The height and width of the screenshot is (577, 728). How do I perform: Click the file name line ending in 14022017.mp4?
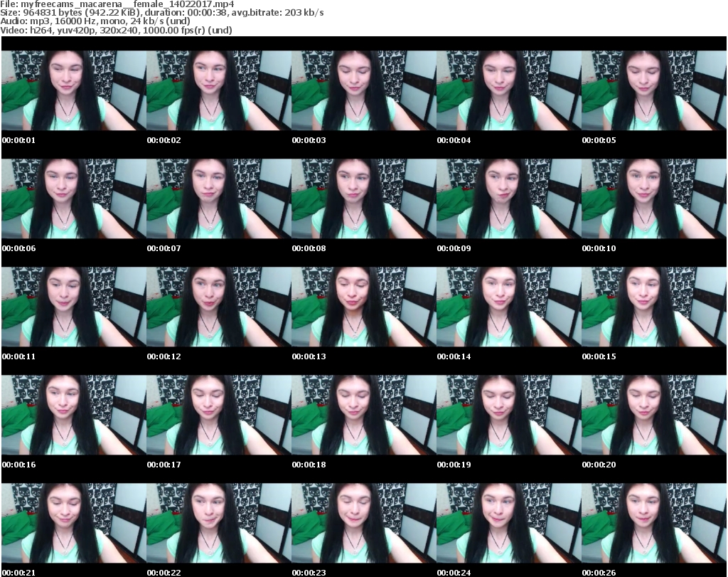tap(117, 4)
